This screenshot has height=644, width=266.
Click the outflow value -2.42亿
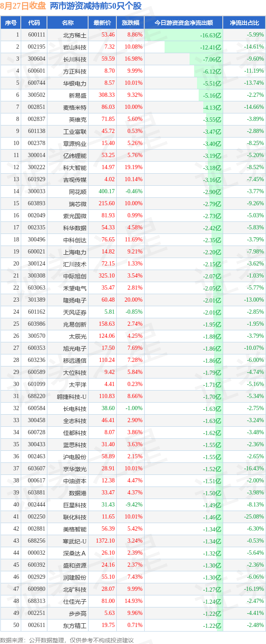(x=212, y=228)
